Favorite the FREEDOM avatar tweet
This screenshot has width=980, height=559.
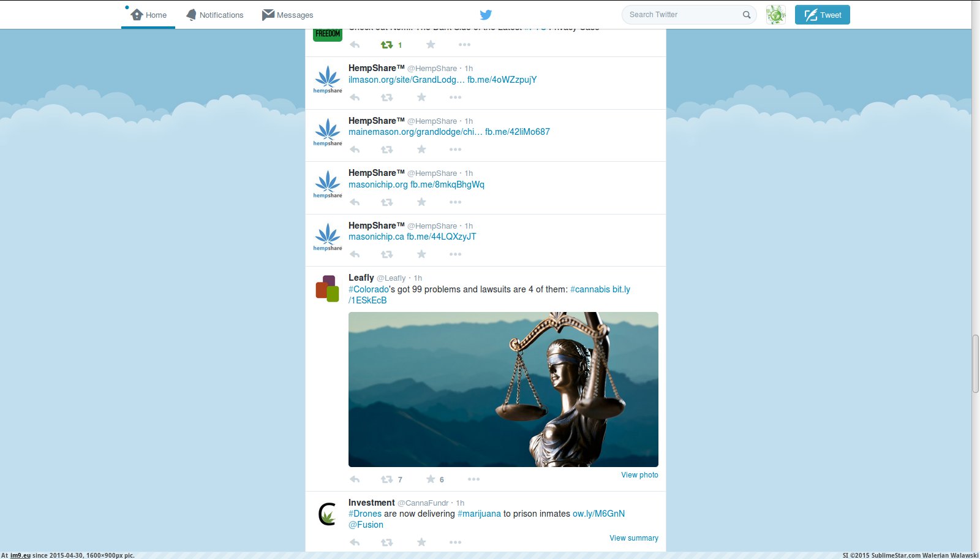coord(431,45)
